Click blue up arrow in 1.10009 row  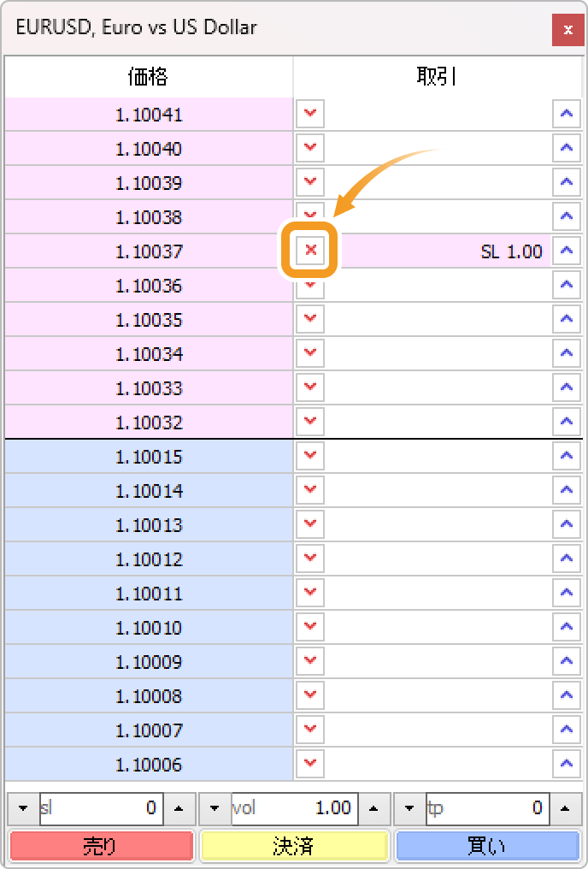point(566,661)
